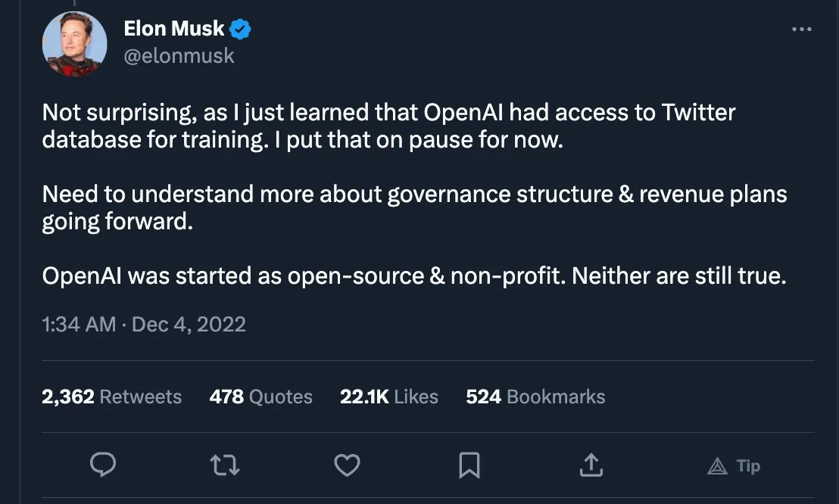
Task: Click the blue verified badge
Action: click(x=241, y=30)
